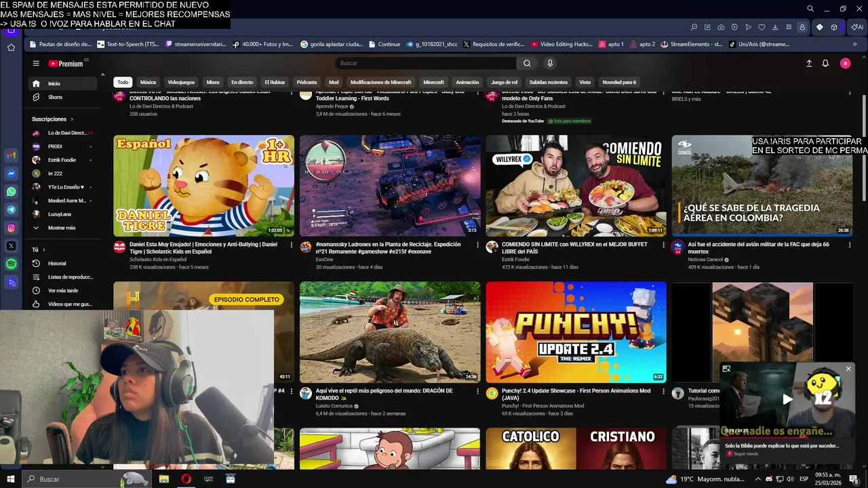Open Gmail from the browser sidebar

pos(12,155)
